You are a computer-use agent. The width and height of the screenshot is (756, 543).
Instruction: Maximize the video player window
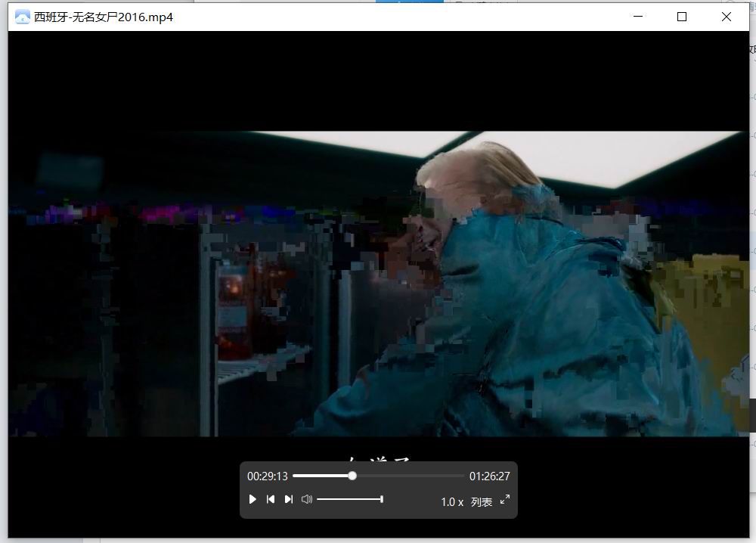pos(682,17)
